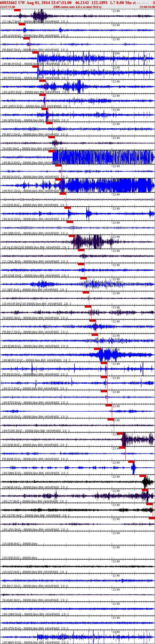Select the CC.CIHL BHZ station label
The height and width of the screenshot is (644, 155).
pyautogui.click(x=35, y=262)
